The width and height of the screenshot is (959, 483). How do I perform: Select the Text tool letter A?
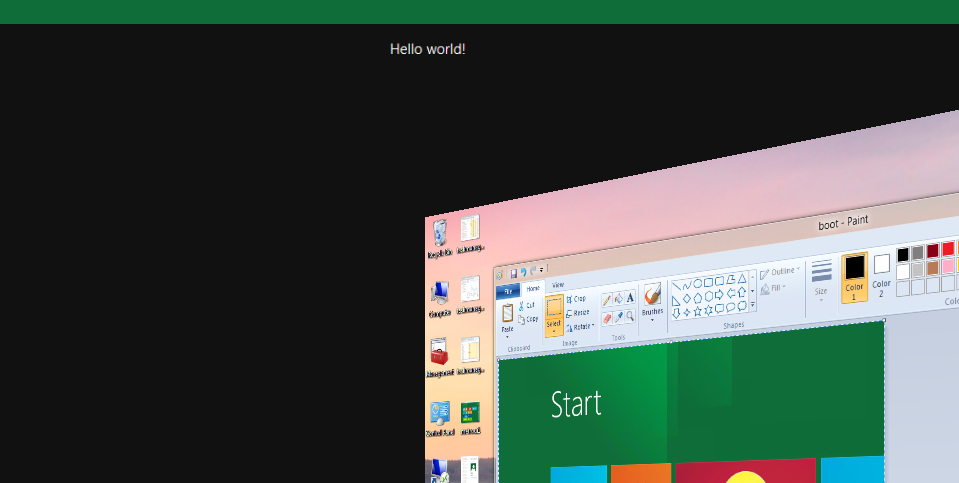click(630, 297)
